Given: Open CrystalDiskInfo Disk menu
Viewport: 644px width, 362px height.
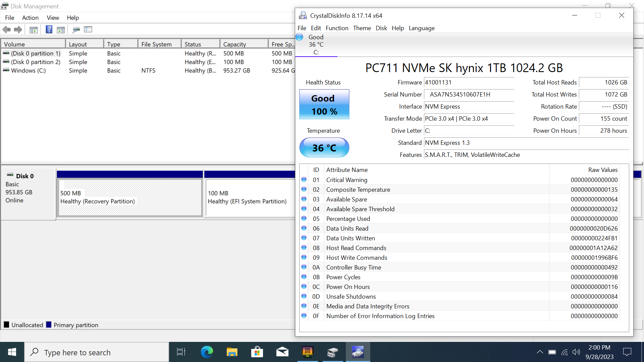Looking at the screenshot, I should click(381, 28).
